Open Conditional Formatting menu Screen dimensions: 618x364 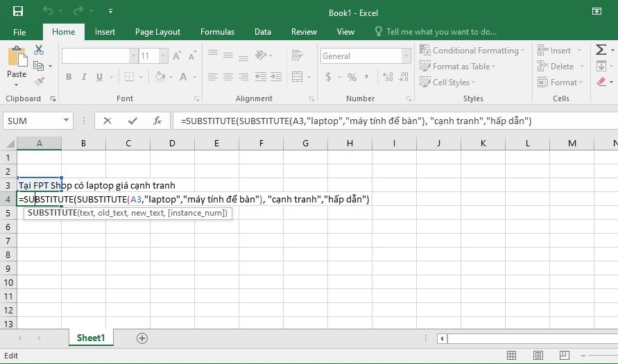point(472,51)
